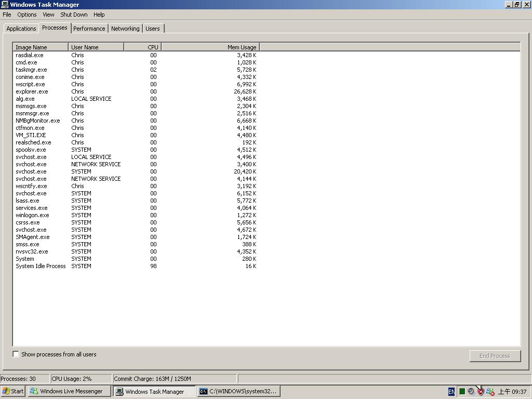
Task: Select the explorer.exe process row
Action: (x=32, y=91)
